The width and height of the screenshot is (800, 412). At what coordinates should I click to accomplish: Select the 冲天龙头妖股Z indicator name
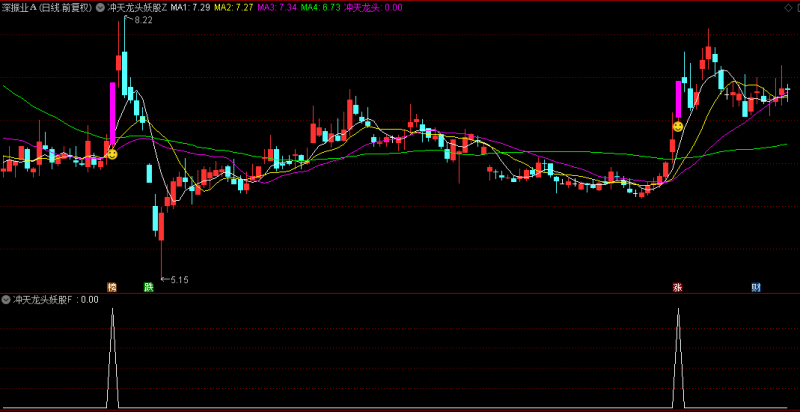point(136,8)
